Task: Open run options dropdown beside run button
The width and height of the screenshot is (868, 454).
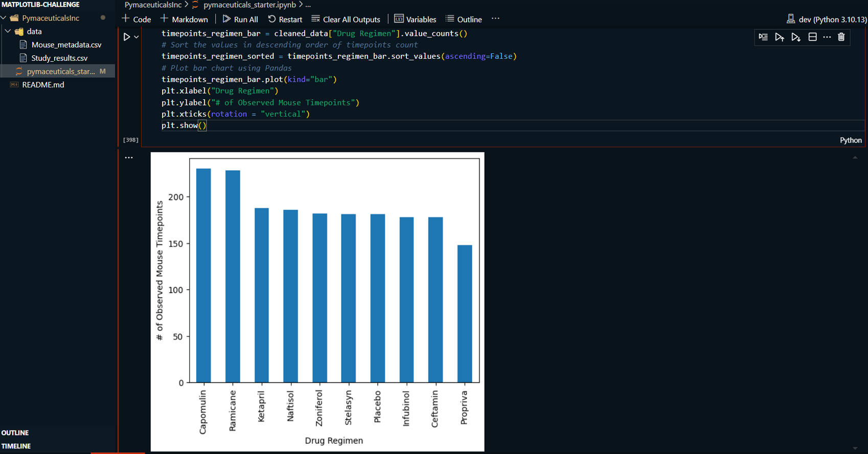Action: click(x=136, y=37)
